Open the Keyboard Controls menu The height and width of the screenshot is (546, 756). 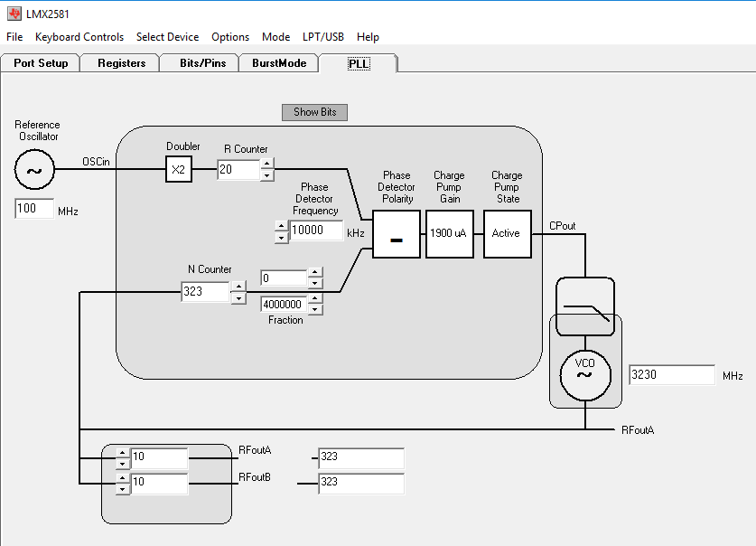(x=79, y=37)
